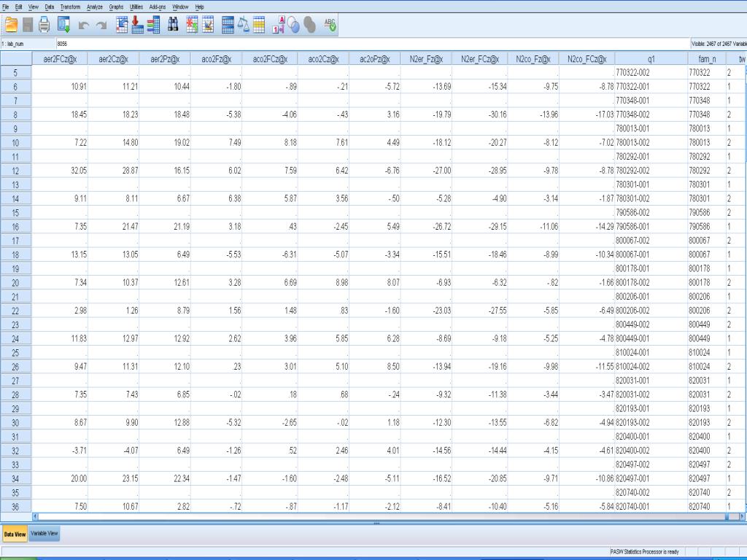
Task: Click cell value 23.15 in row 34
Action: pyautogui.click(x=113, y=478)
